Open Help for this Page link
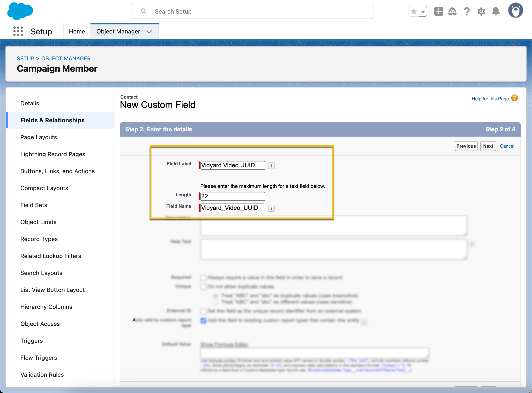Screen dimensions: 532x393 coord(490,99)
